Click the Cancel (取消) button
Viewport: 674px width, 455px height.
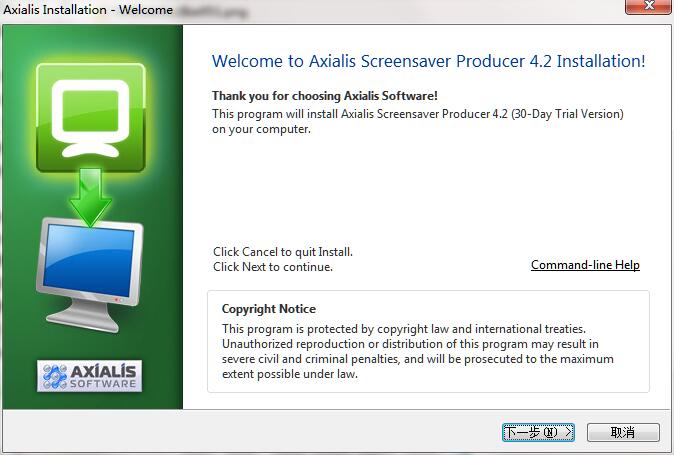(x=623, y=432)
